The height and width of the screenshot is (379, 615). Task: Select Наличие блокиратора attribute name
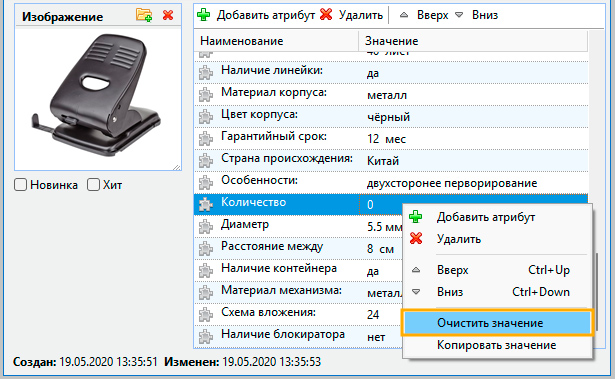(x=283, y=334)
